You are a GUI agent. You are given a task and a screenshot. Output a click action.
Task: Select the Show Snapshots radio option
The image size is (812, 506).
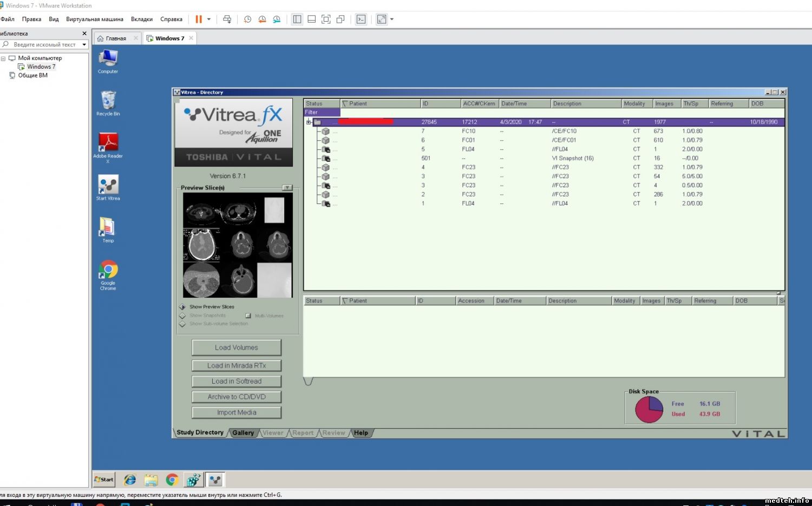(x=182, y=316)
